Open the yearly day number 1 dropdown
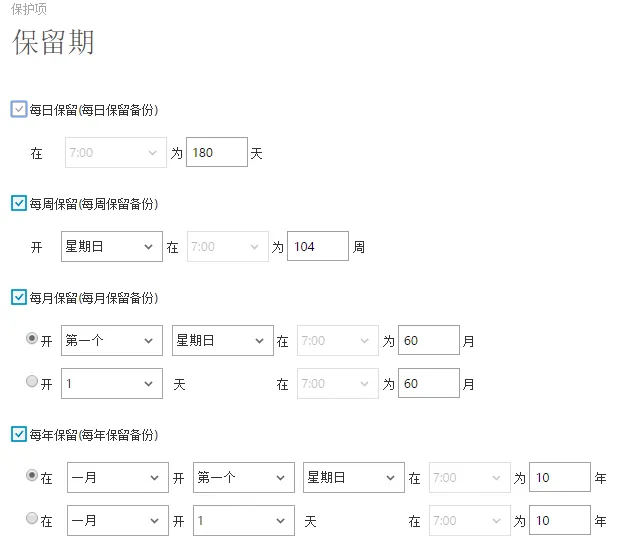 [244, 521]
